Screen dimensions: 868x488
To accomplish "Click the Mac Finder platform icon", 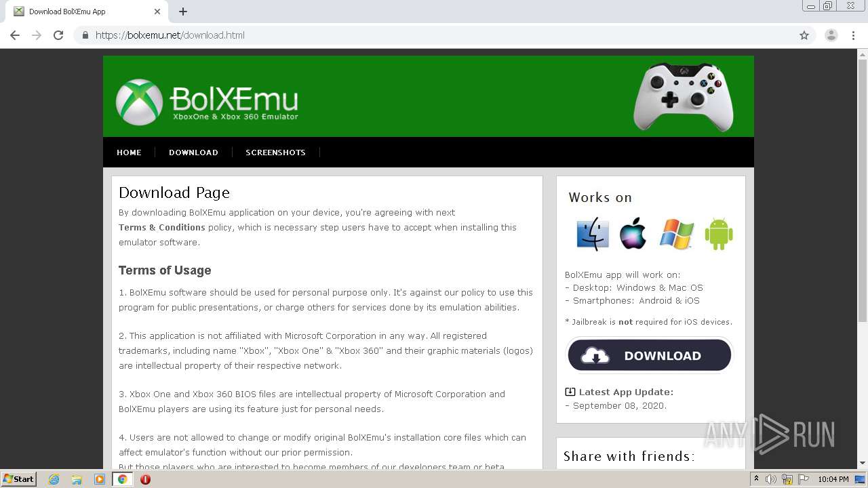I will click(x=592, y=234).
